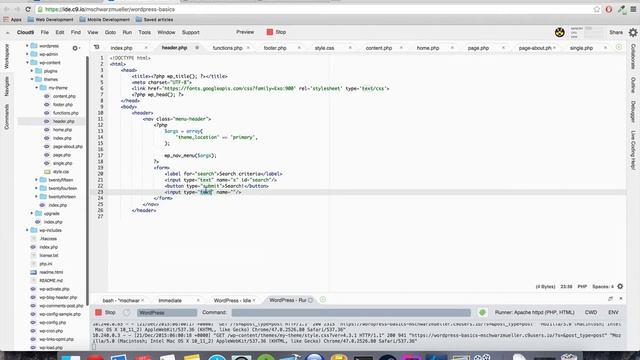Close the bash terminal tab
Viewport: 640px width, 360px height.
143,300
